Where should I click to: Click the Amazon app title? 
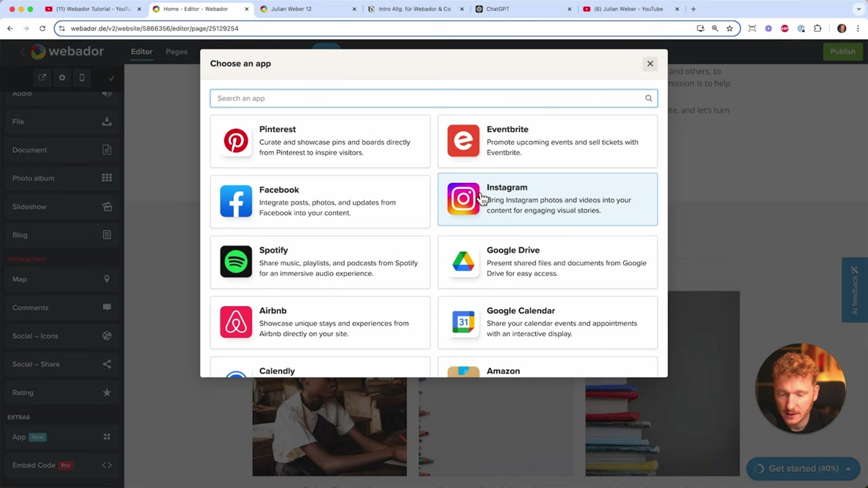pos(503,371)
